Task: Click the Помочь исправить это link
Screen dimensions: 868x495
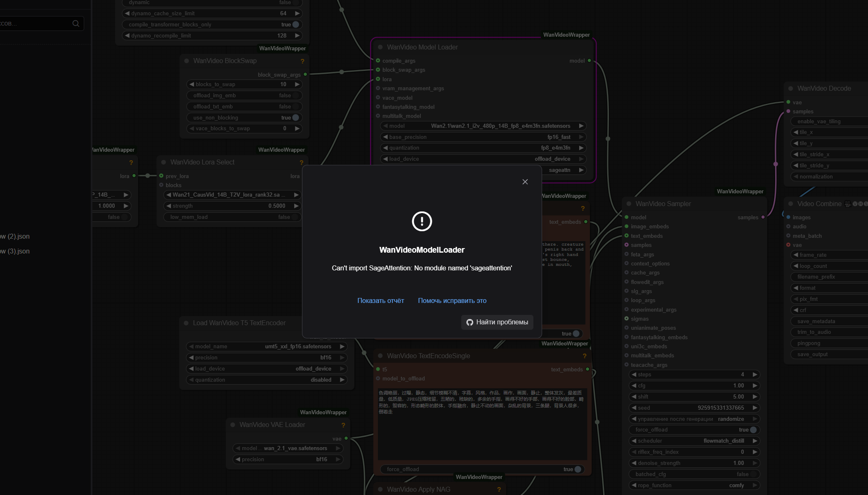Action: (x=452, y=300)
